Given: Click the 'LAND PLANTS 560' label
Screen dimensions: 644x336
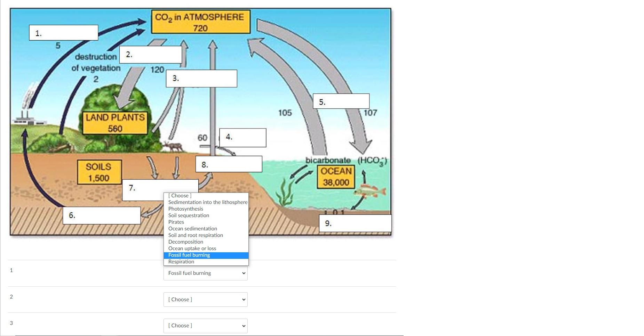Looking at the screenshot, I should (x=115, y=123).
